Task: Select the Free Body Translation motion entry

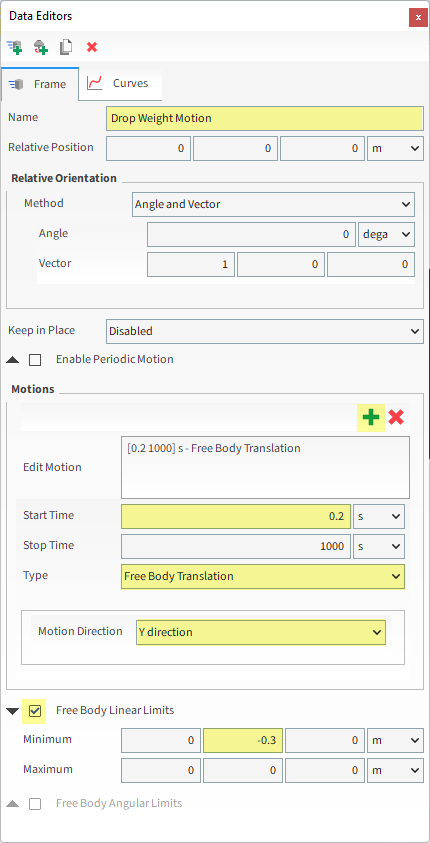Action: (x=213, y=448)
